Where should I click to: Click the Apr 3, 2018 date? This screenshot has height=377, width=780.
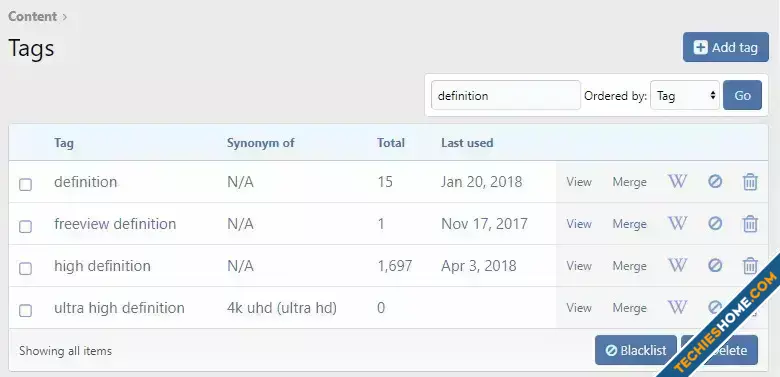point(479,266)
